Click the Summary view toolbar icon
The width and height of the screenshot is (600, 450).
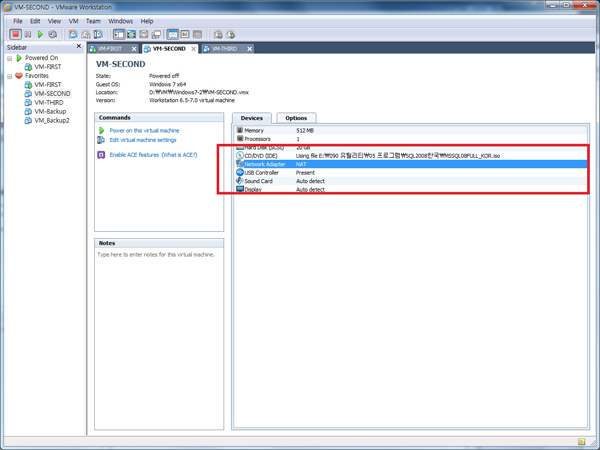click(x=173, y=34)
